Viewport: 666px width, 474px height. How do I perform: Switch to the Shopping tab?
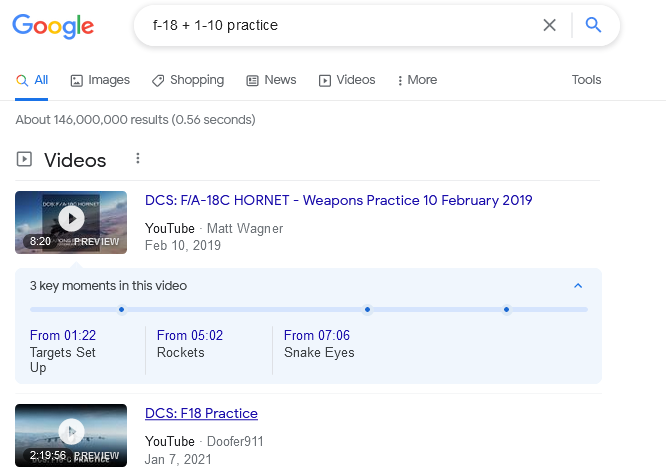[188, 80]
